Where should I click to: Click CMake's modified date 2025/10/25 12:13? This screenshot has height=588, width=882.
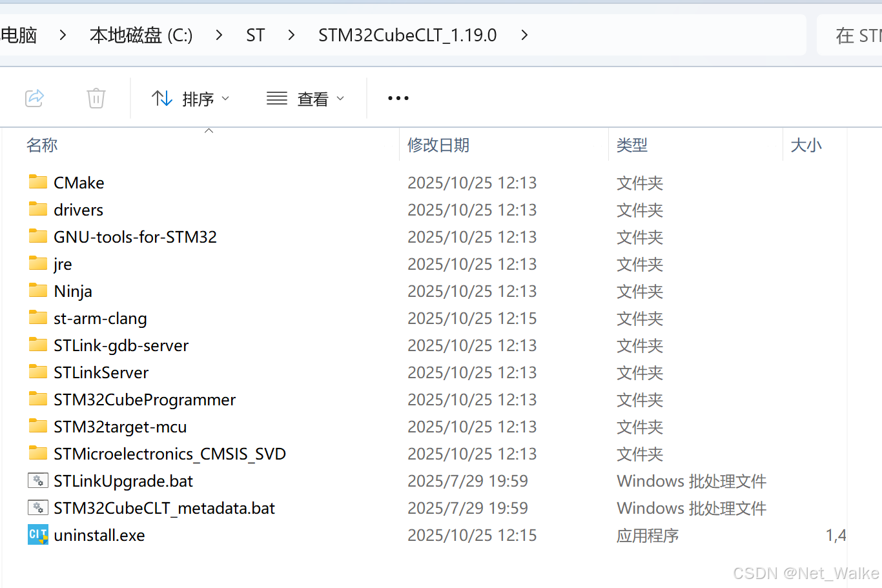coord(472,183)
